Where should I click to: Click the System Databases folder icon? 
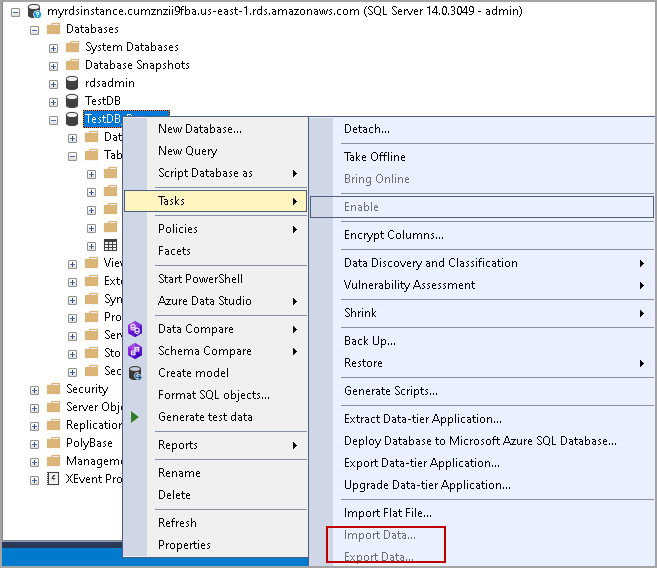pos(72,46)
